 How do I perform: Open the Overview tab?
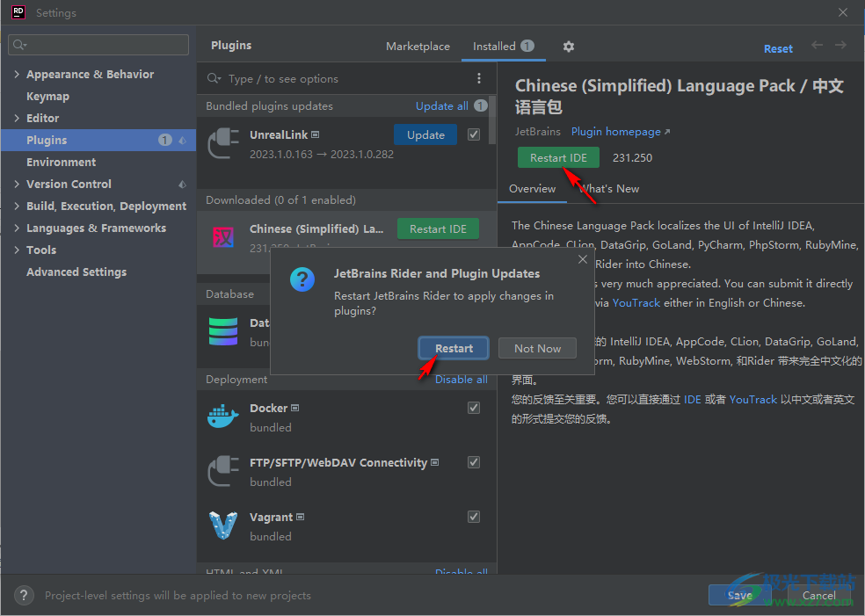pyautogui.click(x=532, y=189)
